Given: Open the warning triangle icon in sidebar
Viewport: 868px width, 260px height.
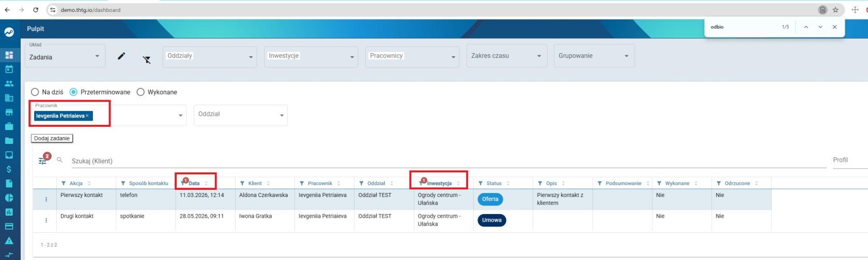Looking at the screenshot, I should pyautogui.click(x=9, y=240).
